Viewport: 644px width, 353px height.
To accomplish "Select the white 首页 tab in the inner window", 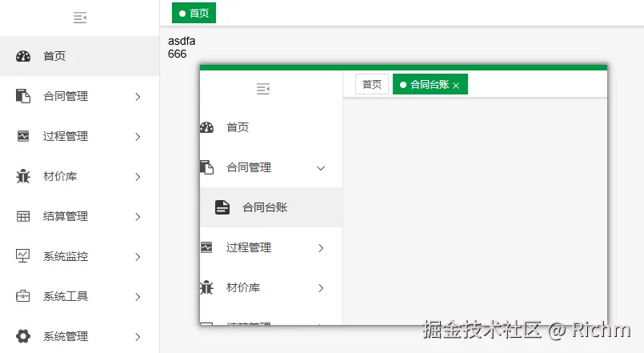I will tap(372, 84).
